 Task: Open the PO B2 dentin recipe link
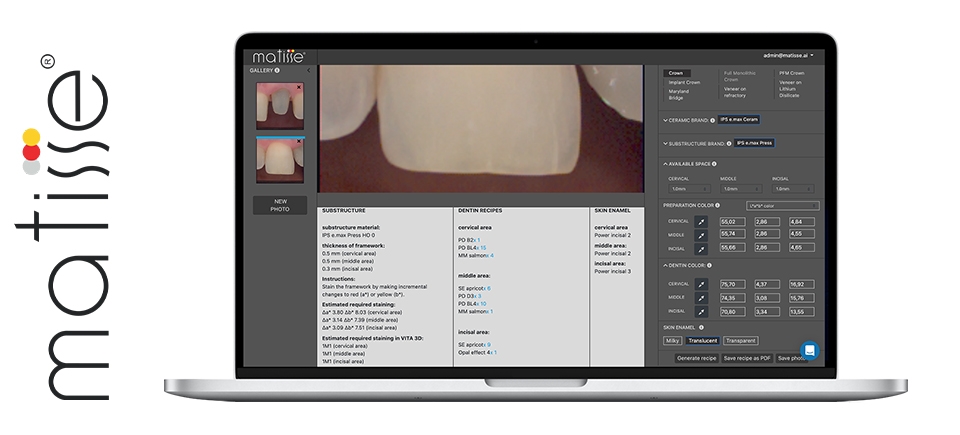pos(469,240)
